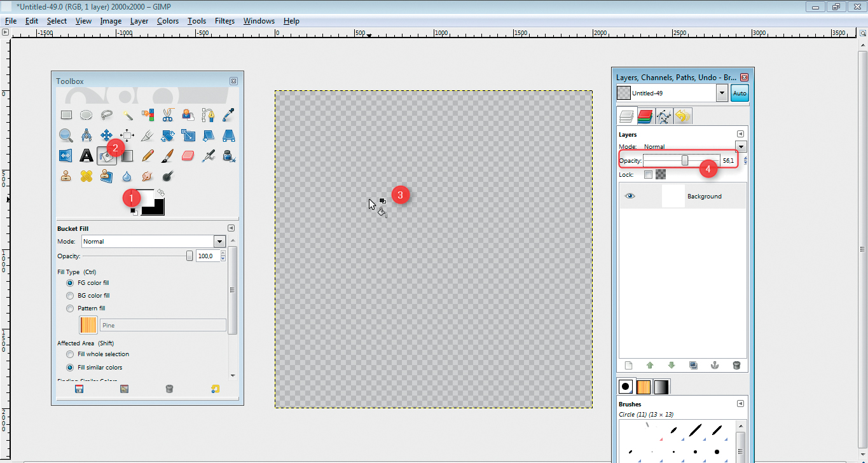Select the Eraser tool

point(188,156)
